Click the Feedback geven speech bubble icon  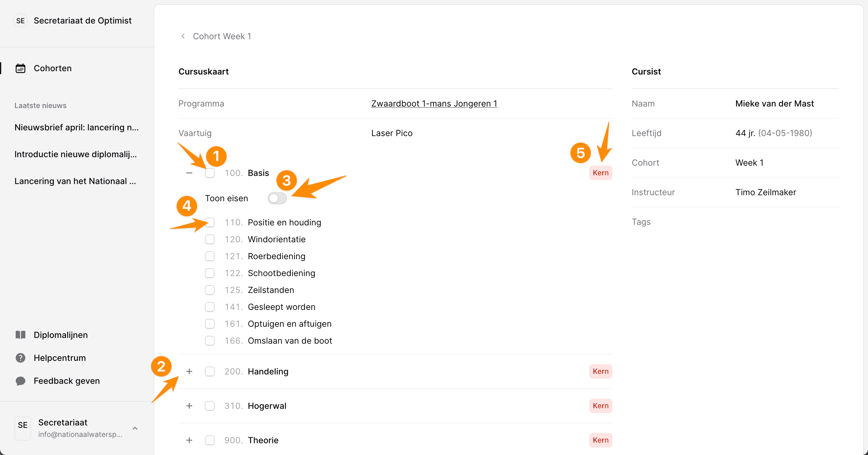[20, 381]
